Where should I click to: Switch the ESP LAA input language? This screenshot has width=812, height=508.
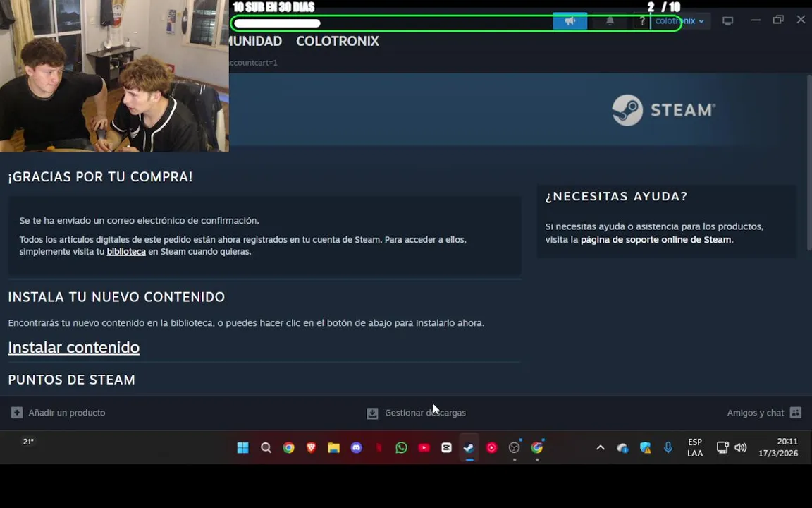(695, 448)
